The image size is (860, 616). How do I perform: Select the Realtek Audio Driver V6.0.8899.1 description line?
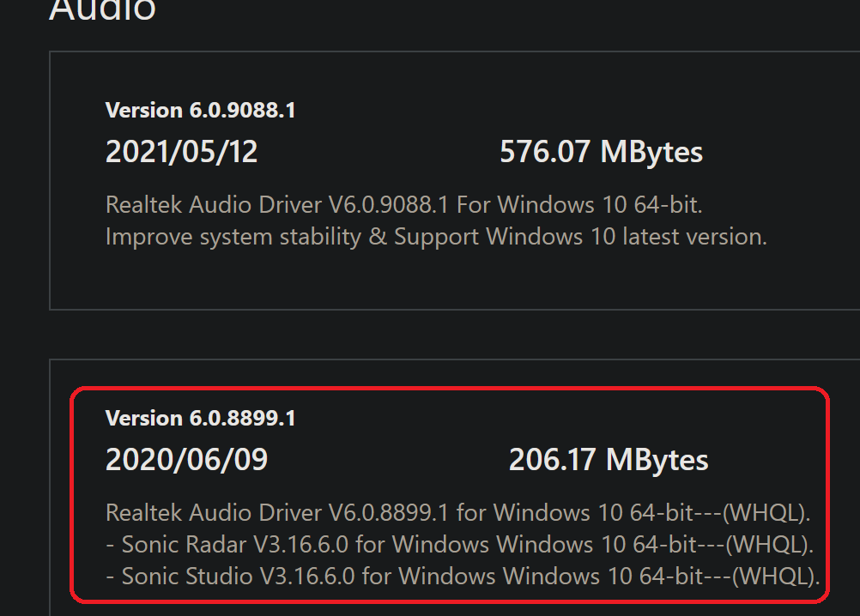[x=458, y=513]
